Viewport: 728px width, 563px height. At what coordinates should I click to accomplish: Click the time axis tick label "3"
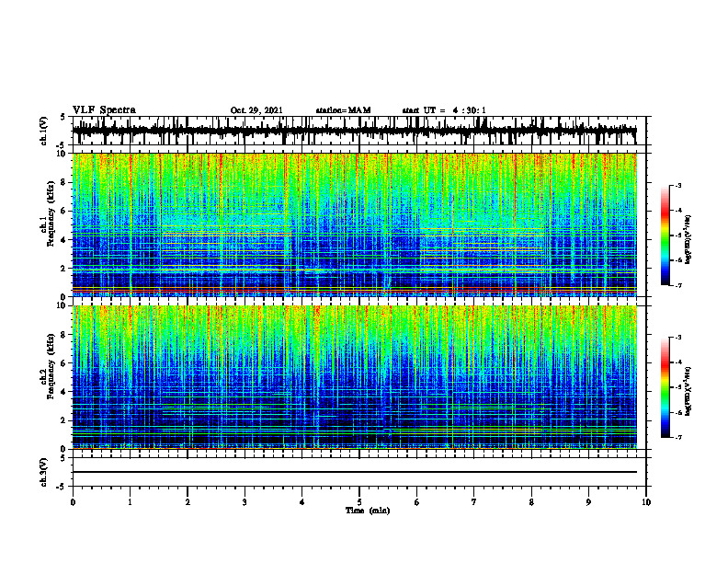pyautogui.click(x=245, y=502)
